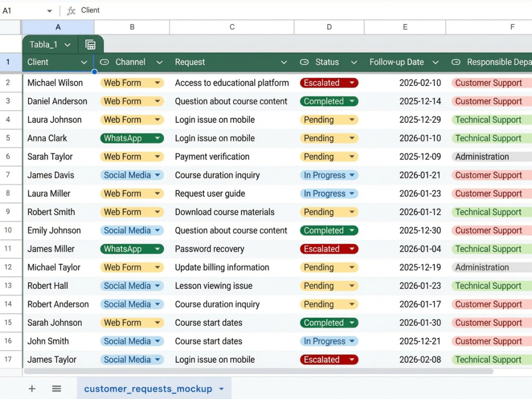Select the cell 'Robert Hall'
This screenshot has width=532, height=399.
click(58, 286)
